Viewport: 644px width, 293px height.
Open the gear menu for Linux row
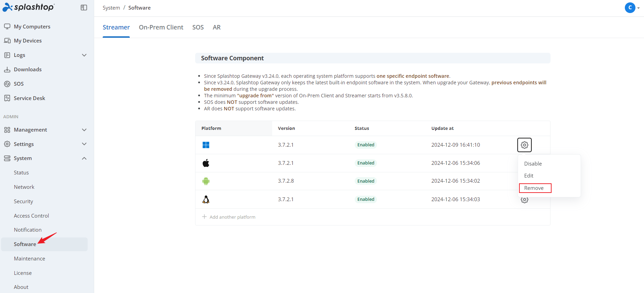(525, 200)
